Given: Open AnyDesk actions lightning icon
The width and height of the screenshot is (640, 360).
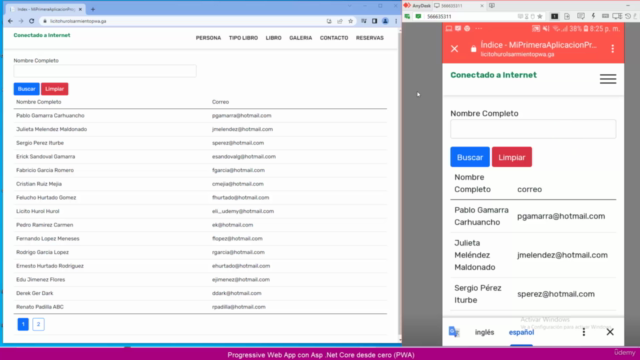Looking at the screenshot, I should [x=593, y=16].
